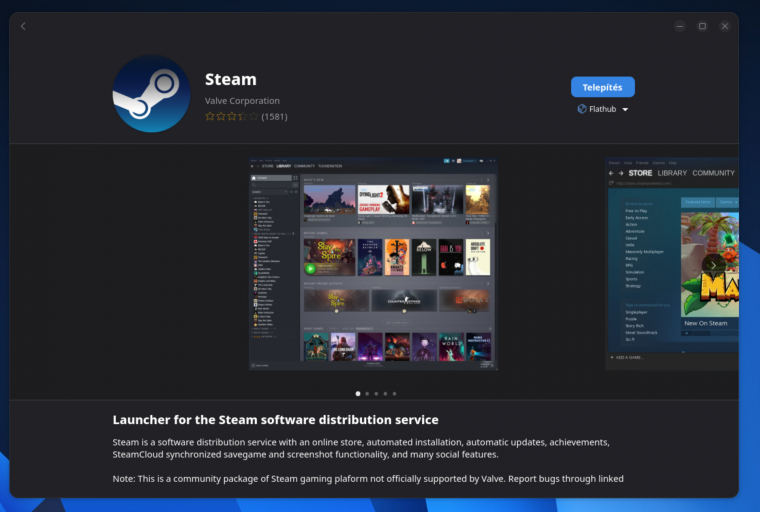Click the Telepítés install button
The width and height of the screenshot is (760, 512).
click(602, 87)
